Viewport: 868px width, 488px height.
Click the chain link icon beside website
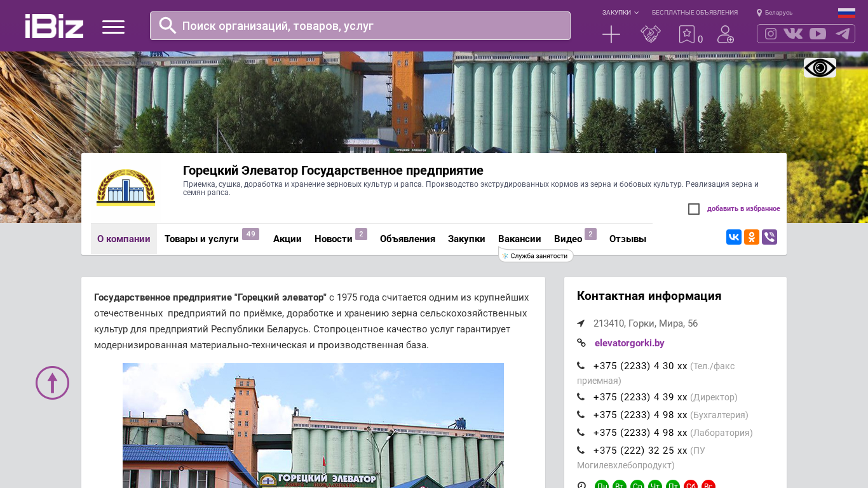(581, 343)
